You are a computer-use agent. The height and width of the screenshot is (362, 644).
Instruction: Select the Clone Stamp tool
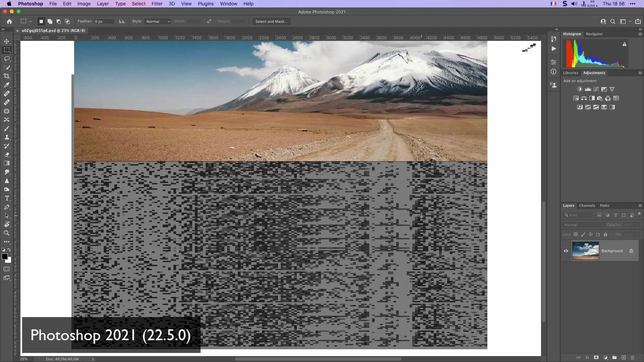click(x=7, y=137)
